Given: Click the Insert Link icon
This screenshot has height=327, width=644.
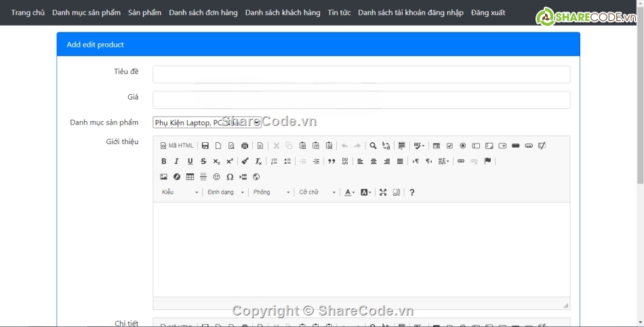Looking at the screenshot, I should click(461, 161).
